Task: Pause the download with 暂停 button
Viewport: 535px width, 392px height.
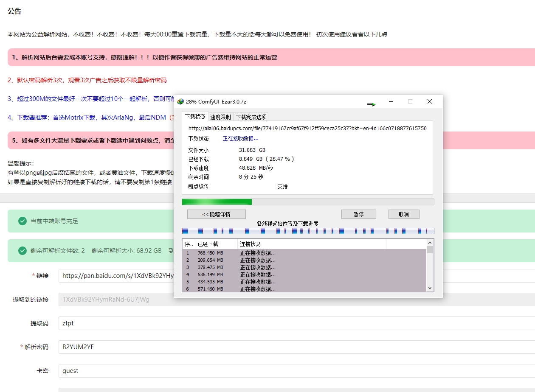Action: (358, 214)
